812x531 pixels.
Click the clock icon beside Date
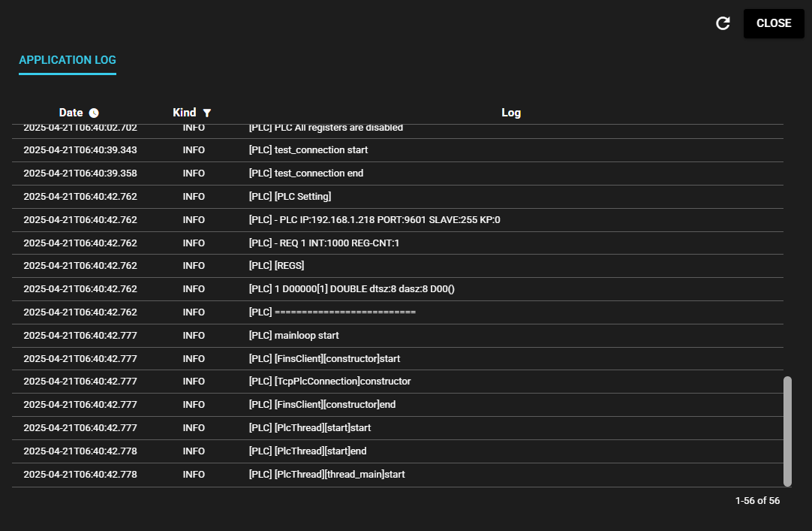pyautogui.click(x=94, y=113)
